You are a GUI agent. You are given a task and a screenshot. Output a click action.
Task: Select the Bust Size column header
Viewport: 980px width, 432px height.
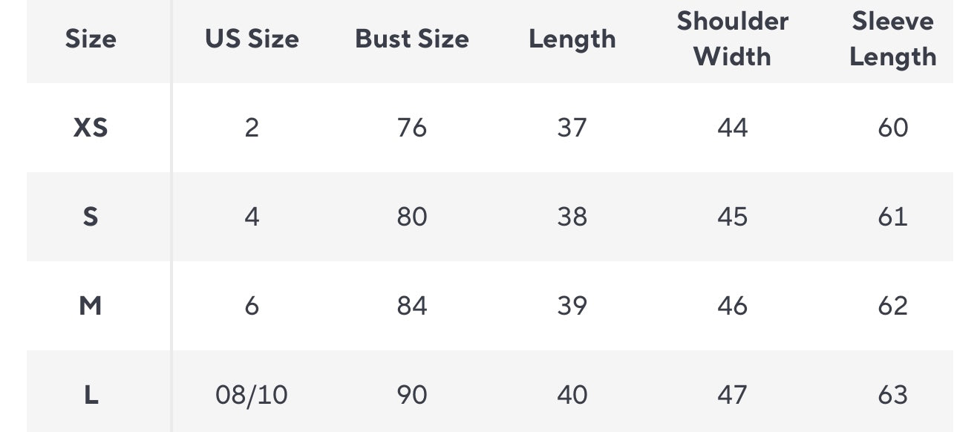click(x=412, y=39)
